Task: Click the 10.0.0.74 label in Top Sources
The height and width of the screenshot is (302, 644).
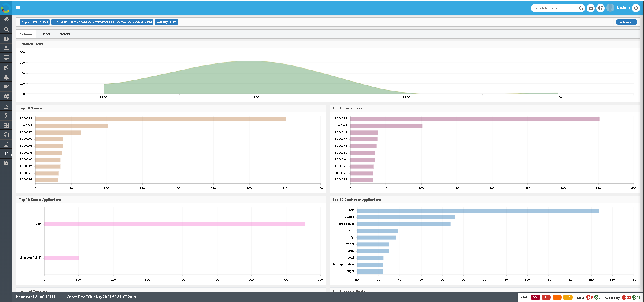Action: pos(26,180)
